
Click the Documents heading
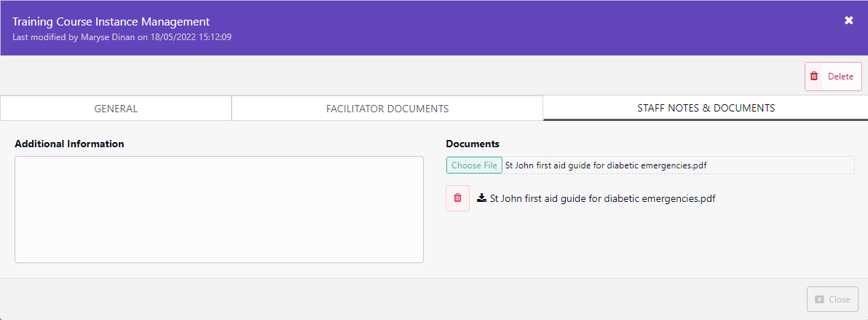473,144
